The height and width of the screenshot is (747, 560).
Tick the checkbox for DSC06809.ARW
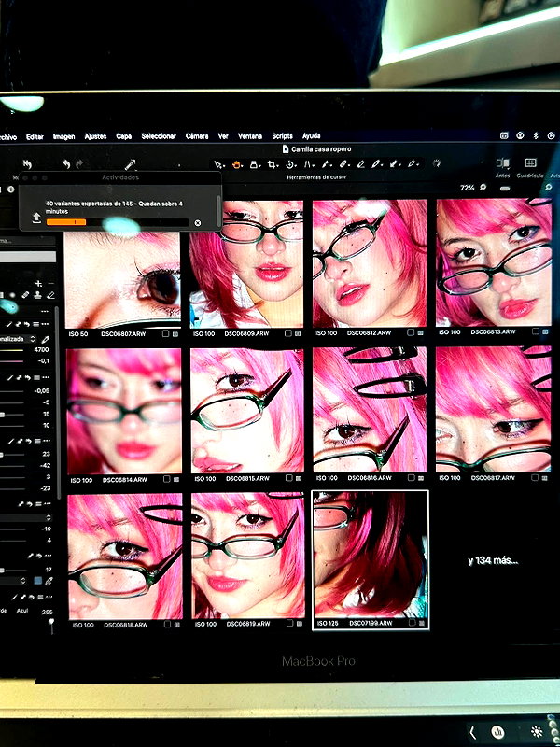pyautogui.click(x=290, y=333)
